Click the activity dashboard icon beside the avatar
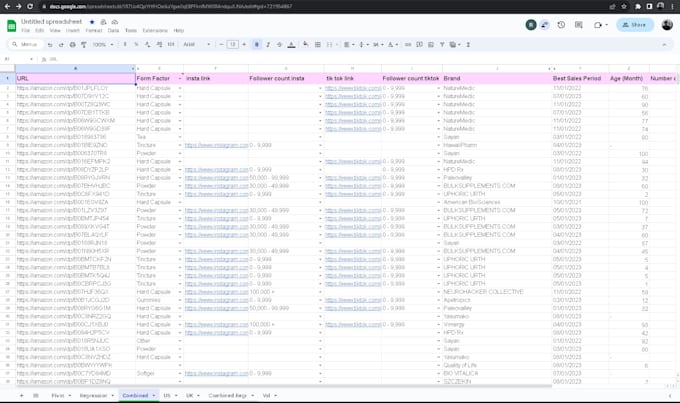This screenshot has width=680, height=403. (545, 25)
